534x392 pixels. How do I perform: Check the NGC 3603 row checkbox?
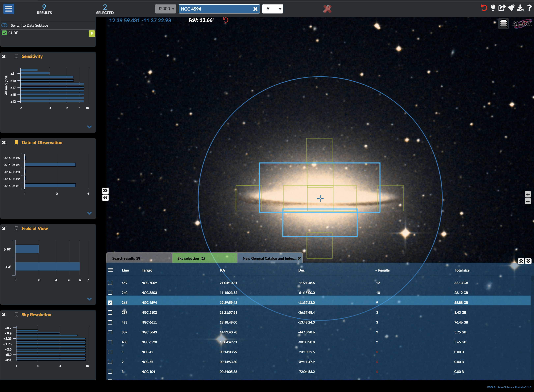[110, 293]
